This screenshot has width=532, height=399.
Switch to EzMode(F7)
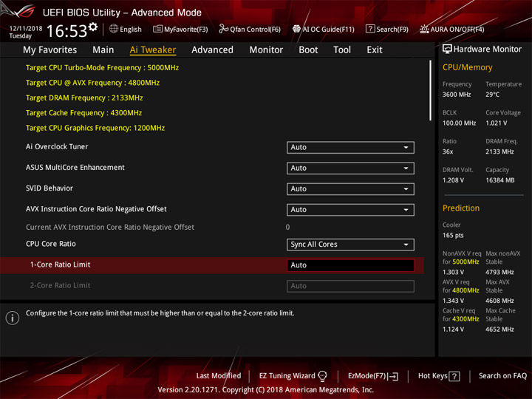(x=373, y=376)
